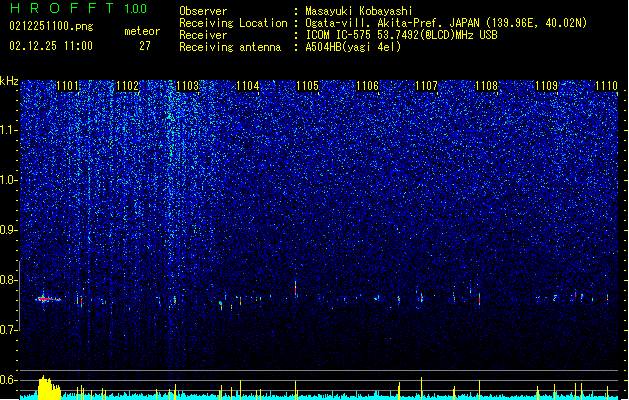Click frequency label 0.8
This screenshot has width=629, height=400.
coord(9,280)
